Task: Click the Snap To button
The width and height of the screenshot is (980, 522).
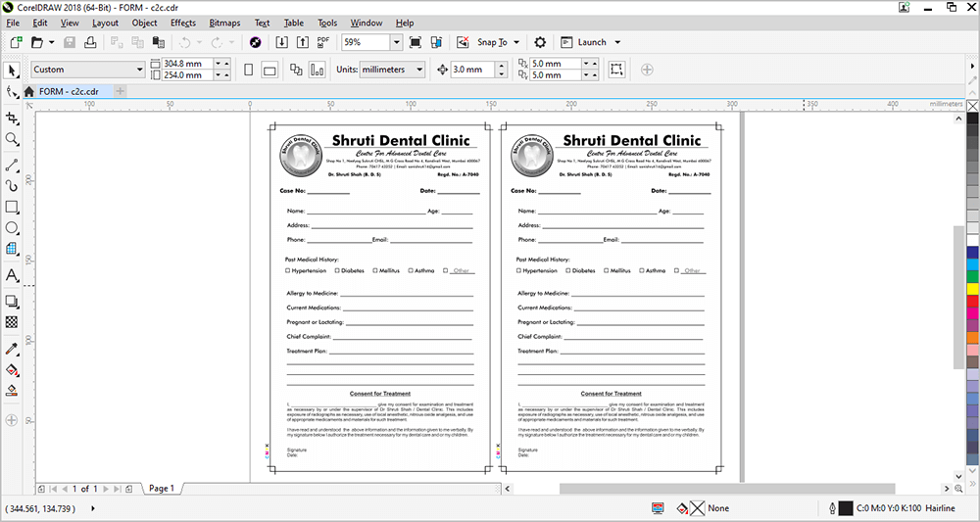Action: [492, 42]
